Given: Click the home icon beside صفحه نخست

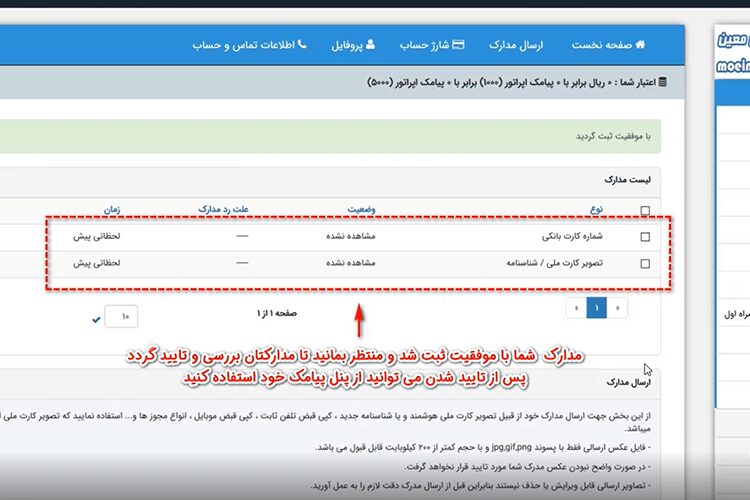Looking at the screenshot, I should coord(640,44).
